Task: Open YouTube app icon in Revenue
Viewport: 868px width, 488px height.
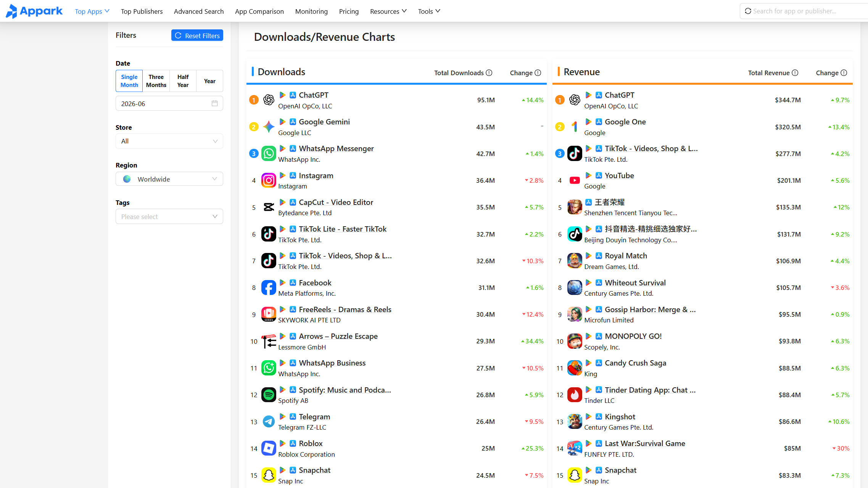Action: click(575, 180)
